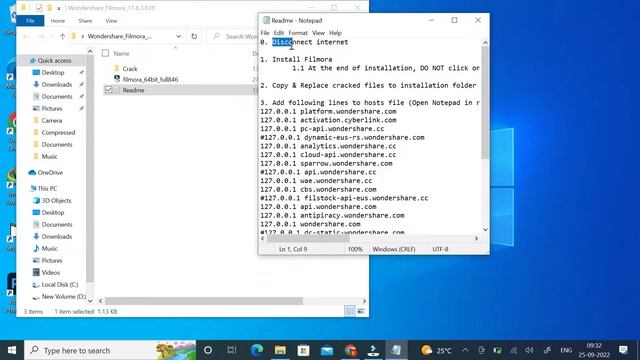Open Videos under This PC

coord(50,272)
